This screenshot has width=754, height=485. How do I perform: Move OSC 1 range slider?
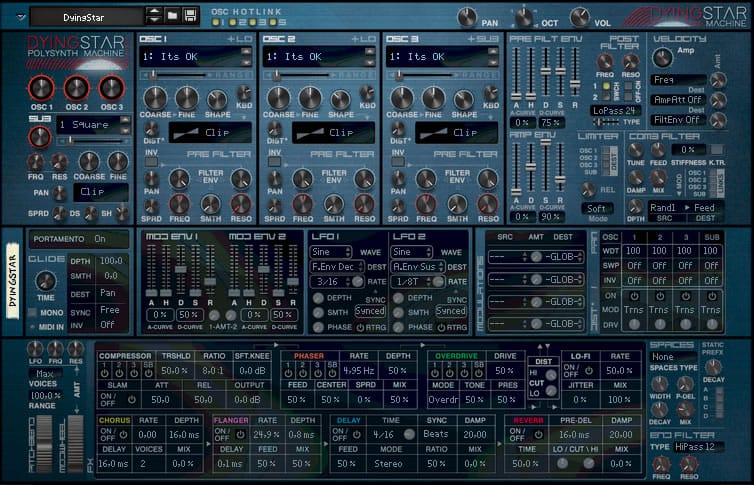tap(154, 75)
